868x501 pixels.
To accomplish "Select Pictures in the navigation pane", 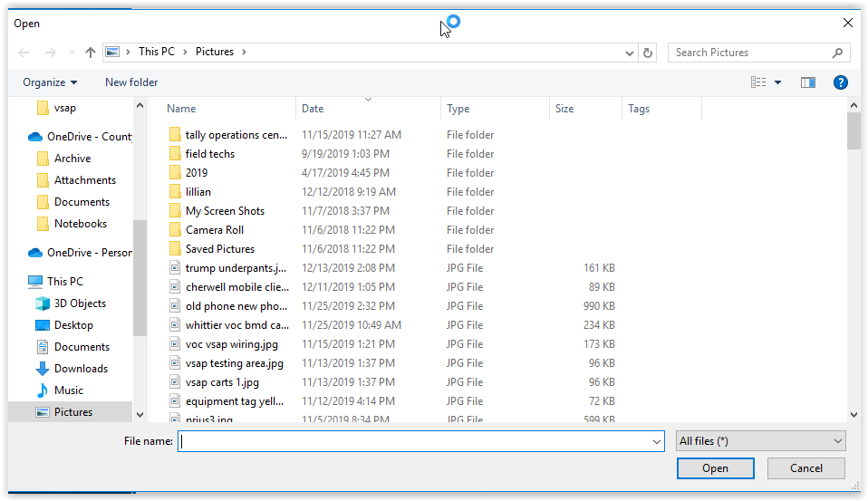I will point(70,412).
